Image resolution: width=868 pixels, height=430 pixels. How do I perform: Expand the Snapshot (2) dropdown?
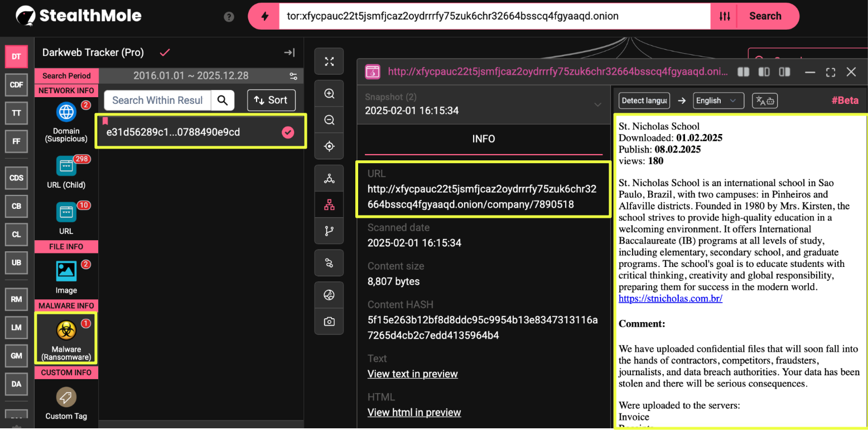point(597,104)
